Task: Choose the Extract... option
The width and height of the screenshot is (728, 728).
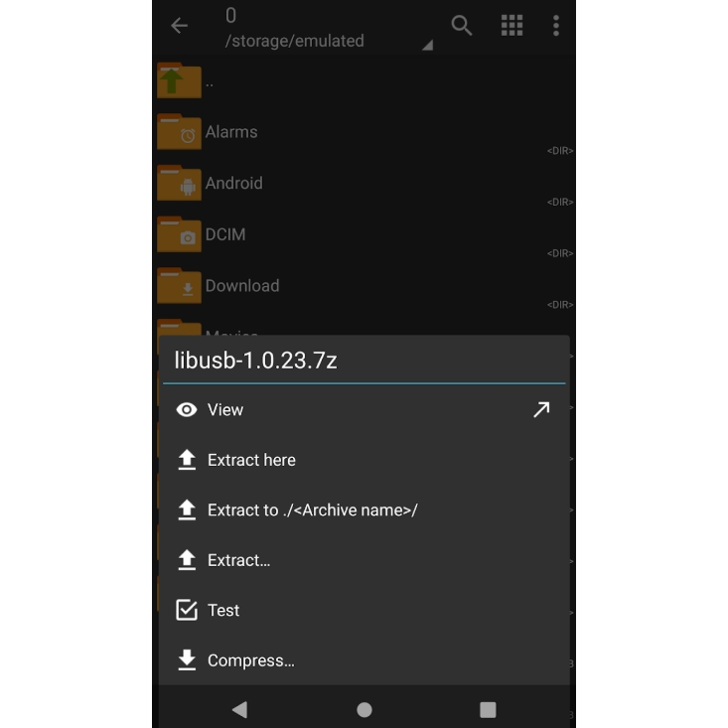Action: pos(364,560)
